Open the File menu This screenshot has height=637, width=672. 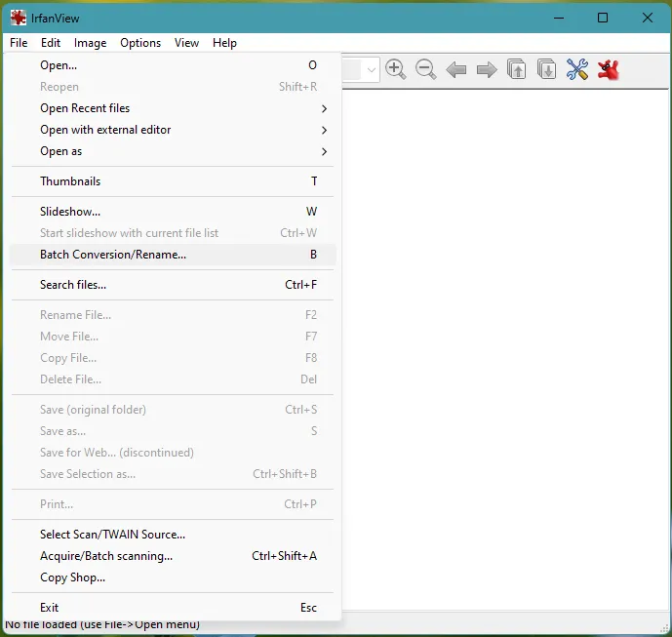19,43
